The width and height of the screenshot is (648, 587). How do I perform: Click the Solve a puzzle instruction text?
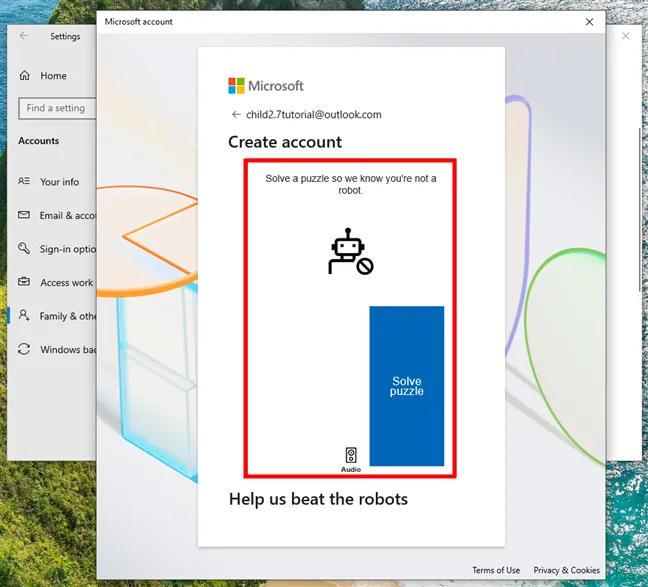click(350, 184)
